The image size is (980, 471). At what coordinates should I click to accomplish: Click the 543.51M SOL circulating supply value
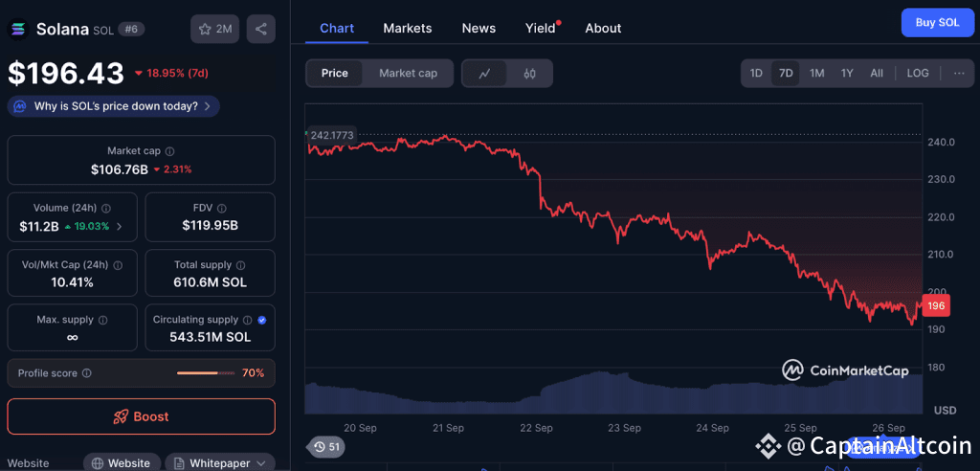210,337
